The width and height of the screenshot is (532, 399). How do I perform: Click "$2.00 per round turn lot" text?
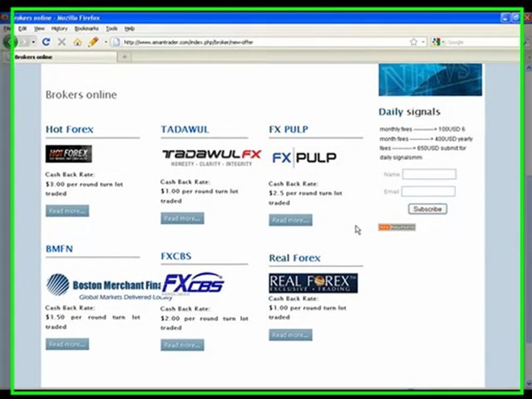204,318
